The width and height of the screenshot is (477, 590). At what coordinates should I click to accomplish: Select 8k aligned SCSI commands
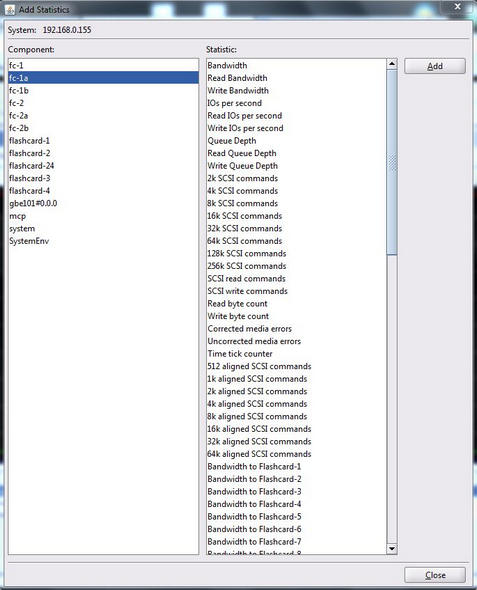pos(297,417)
